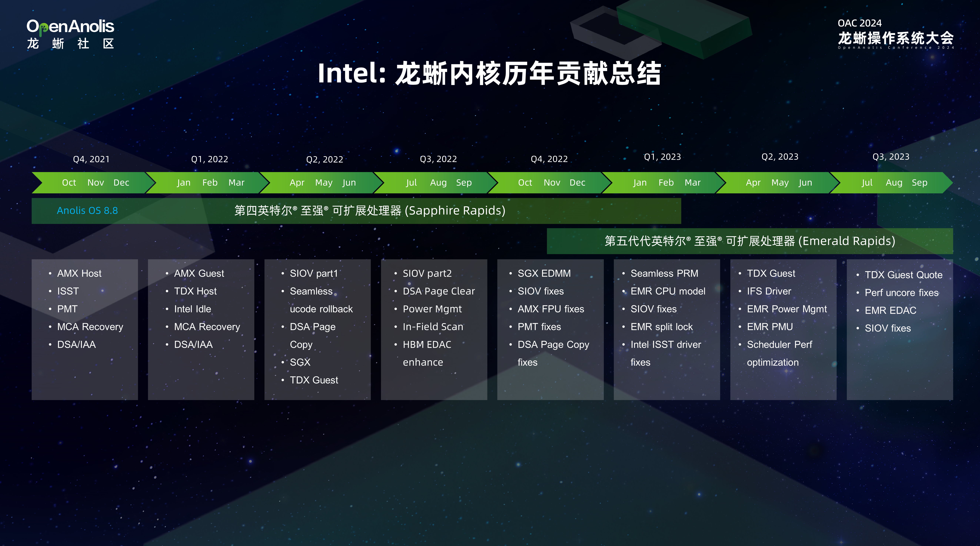Click the 'EMR PMU' bullet item
This screenshot has width=980, height=546.
770,327
